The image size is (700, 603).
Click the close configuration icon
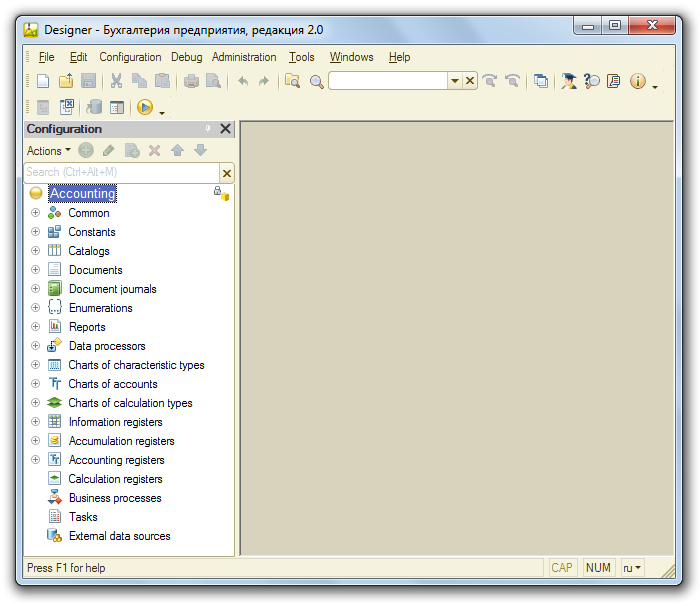click(67, 107)
